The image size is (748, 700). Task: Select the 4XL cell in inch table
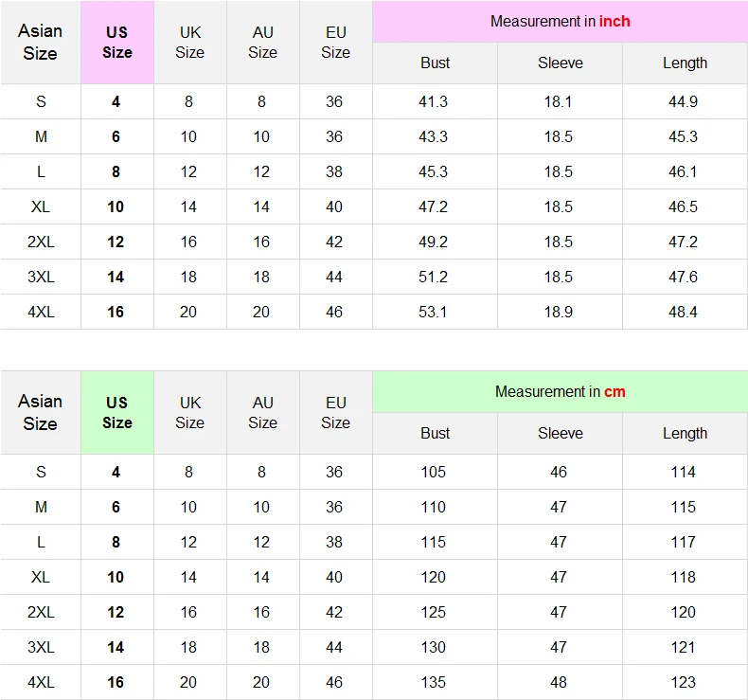tap(41, 312)
